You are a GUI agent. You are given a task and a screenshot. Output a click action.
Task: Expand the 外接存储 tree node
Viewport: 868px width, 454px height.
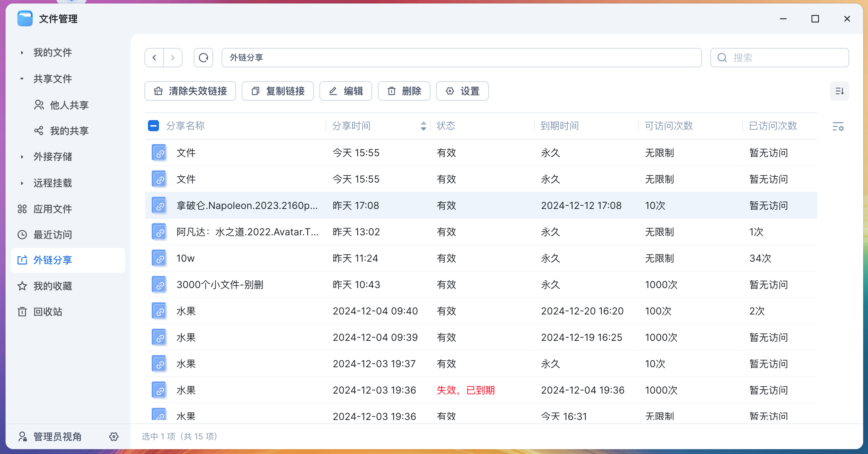click(x=22, y=157)
